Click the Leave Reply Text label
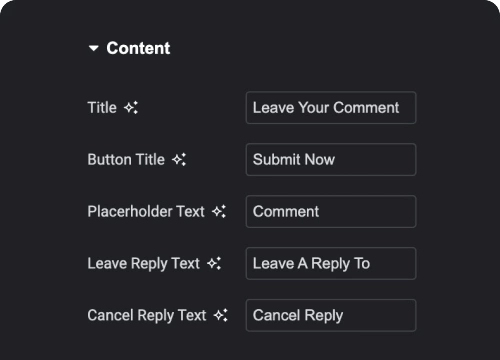This screenshot has height=360, width=500. 144,264
